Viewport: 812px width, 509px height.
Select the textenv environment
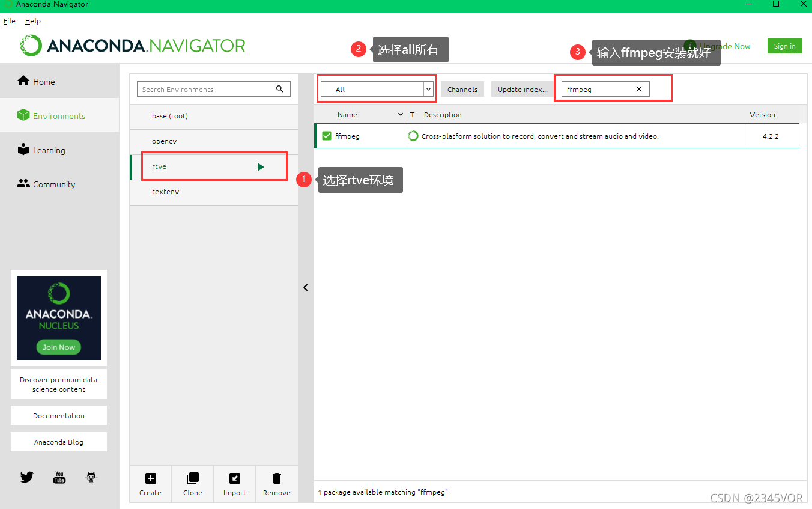(x=214, y=192)
